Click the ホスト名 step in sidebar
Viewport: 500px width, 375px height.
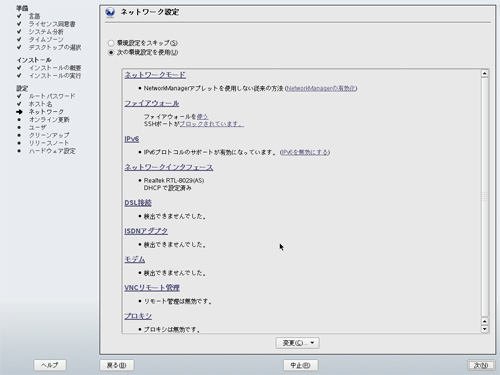click(40, 104)
